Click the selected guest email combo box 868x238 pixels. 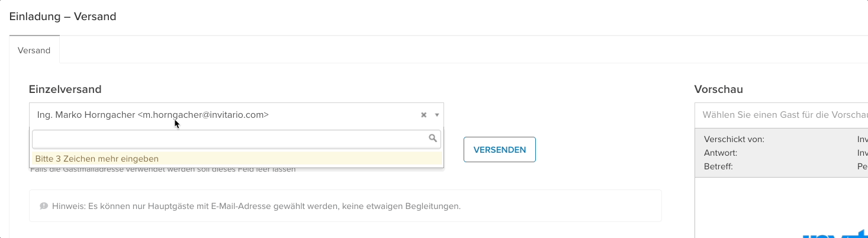pos(225,115)
